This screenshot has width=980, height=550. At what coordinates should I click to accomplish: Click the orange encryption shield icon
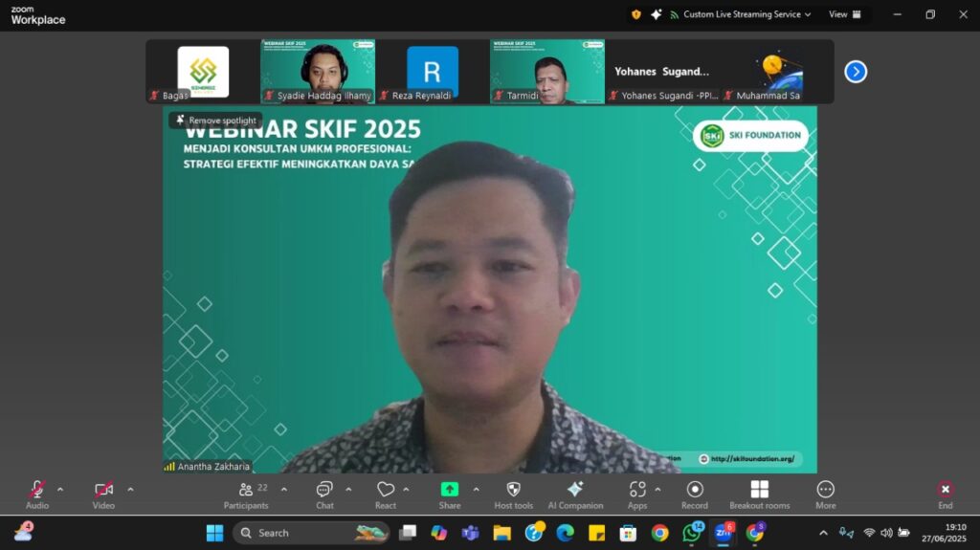coord(636,14)
